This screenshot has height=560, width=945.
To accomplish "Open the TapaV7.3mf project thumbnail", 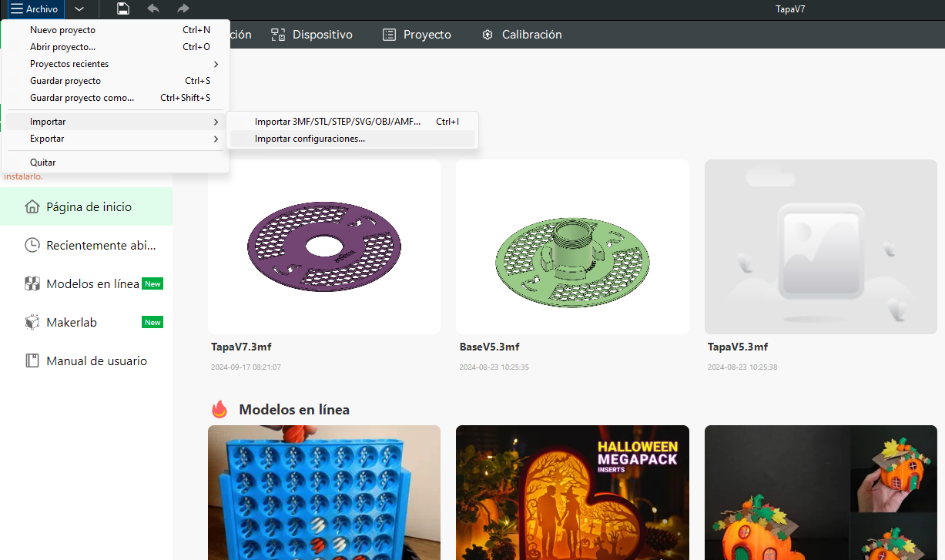I will pyautogui.click(x=324, y=246).
